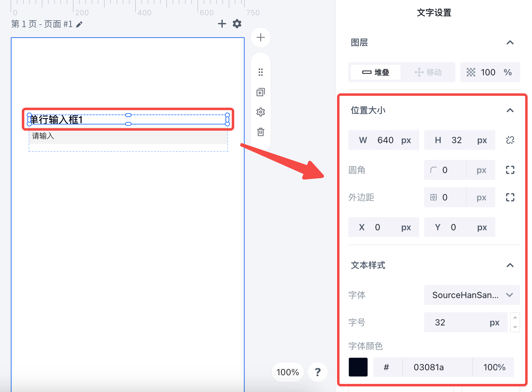Image resolution: width=532 pixels, height=392 pixels.
Task: Click the 文字设置 panel title
Action: (434, 13)
